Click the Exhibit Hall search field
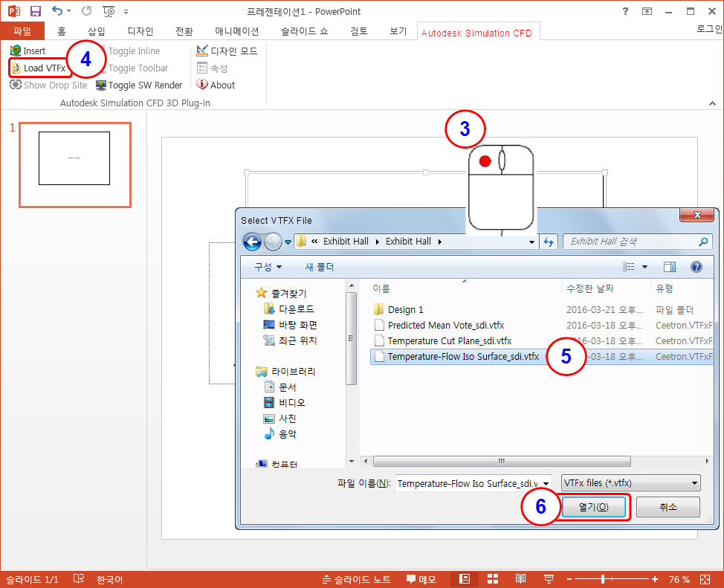This screenshot has height=588, width=724. point(638,242)
